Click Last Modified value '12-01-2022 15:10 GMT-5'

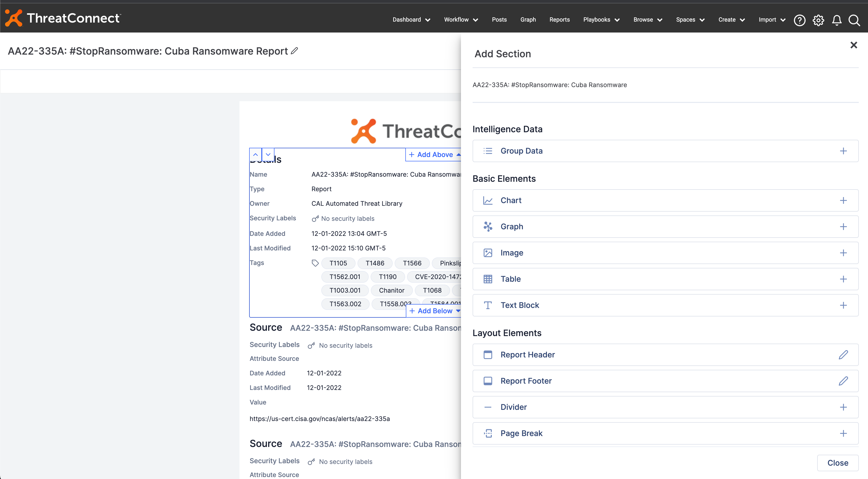click(349, 248)
